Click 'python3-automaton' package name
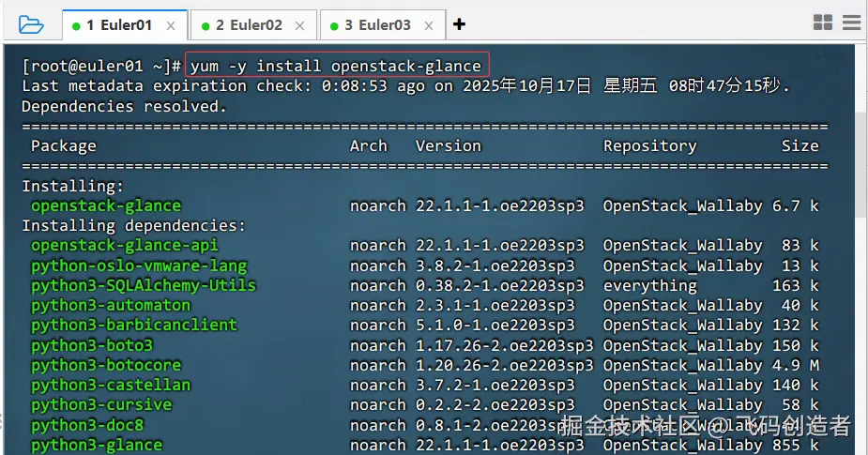This screenshot has width=868, height=455. 111,306
